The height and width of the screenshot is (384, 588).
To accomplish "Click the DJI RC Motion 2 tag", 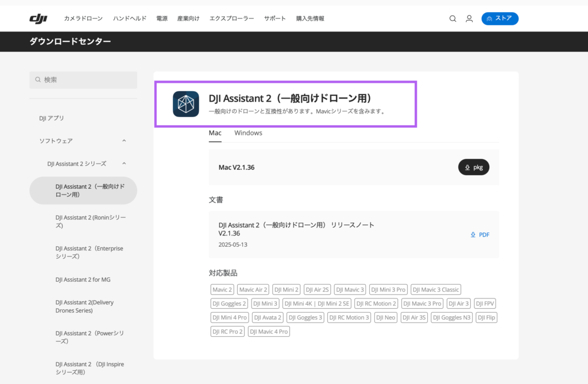I will [x=376, y=304].
